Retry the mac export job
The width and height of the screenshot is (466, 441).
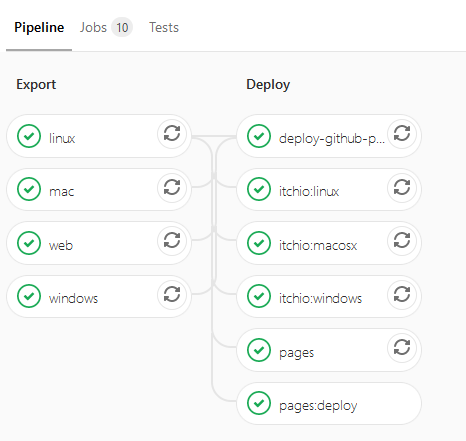pos(172,187)
